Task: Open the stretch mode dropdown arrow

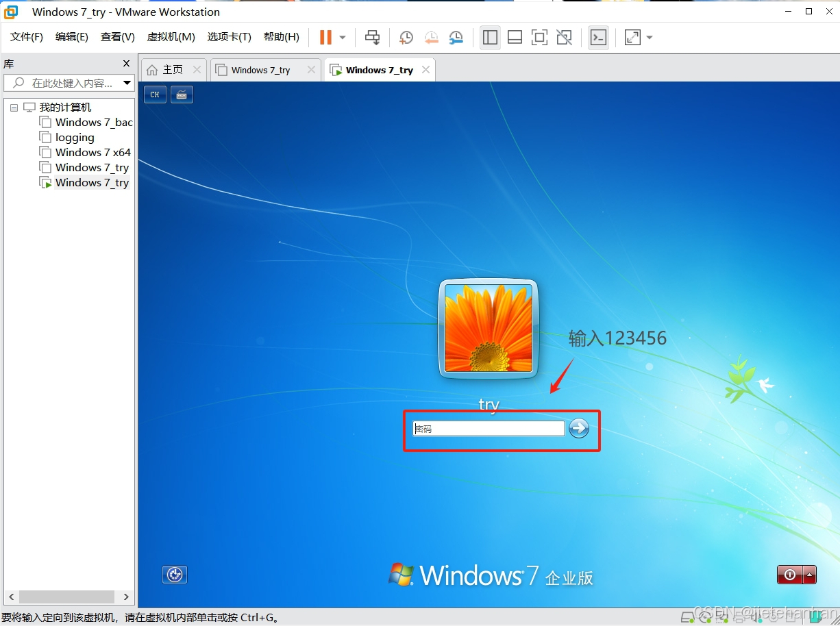Action: tap(650, 38)
